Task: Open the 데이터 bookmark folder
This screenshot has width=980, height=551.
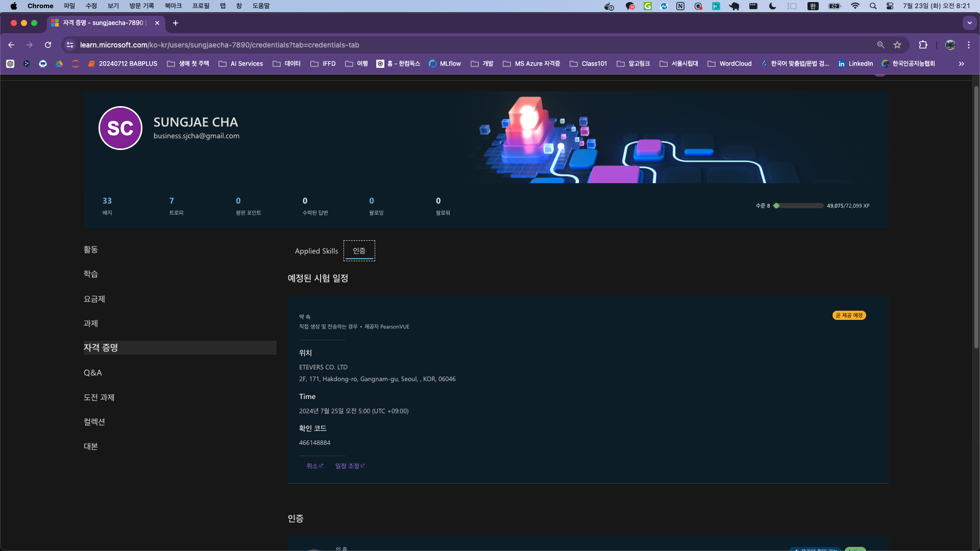Action: point(287,64)
